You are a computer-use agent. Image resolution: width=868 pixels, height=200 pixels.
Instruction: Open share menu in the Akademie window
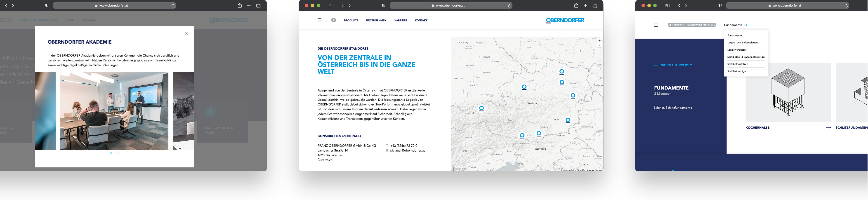[240, 5]
